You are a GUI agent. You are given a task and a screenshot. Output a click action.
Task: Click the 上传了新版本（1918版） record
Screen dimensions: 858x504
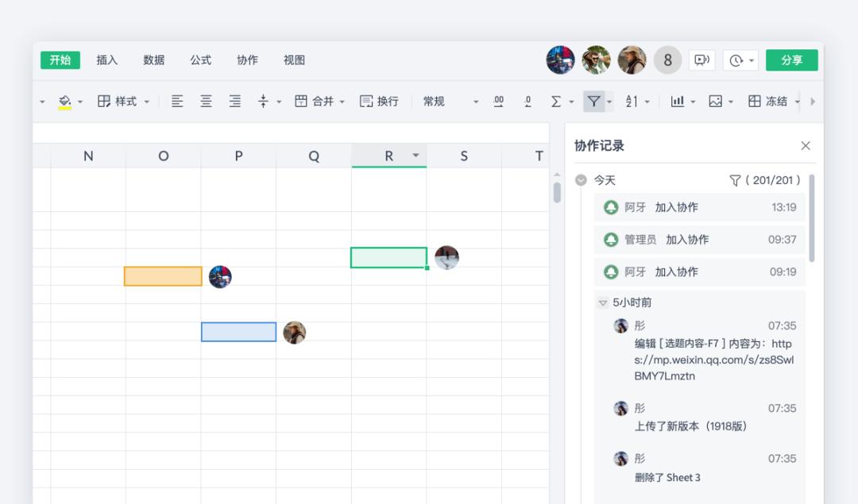[x=690, y=426]
